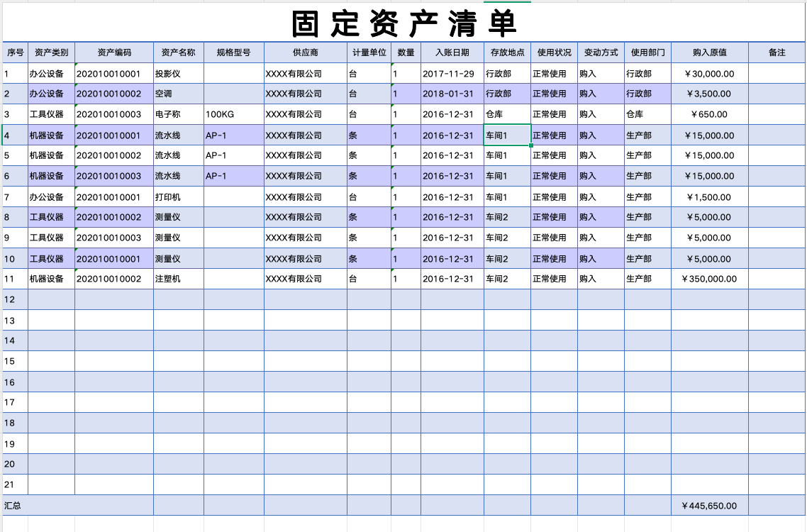Click the 使用部门 column header
Screen dimensions: 807x532
click(648, 52)
